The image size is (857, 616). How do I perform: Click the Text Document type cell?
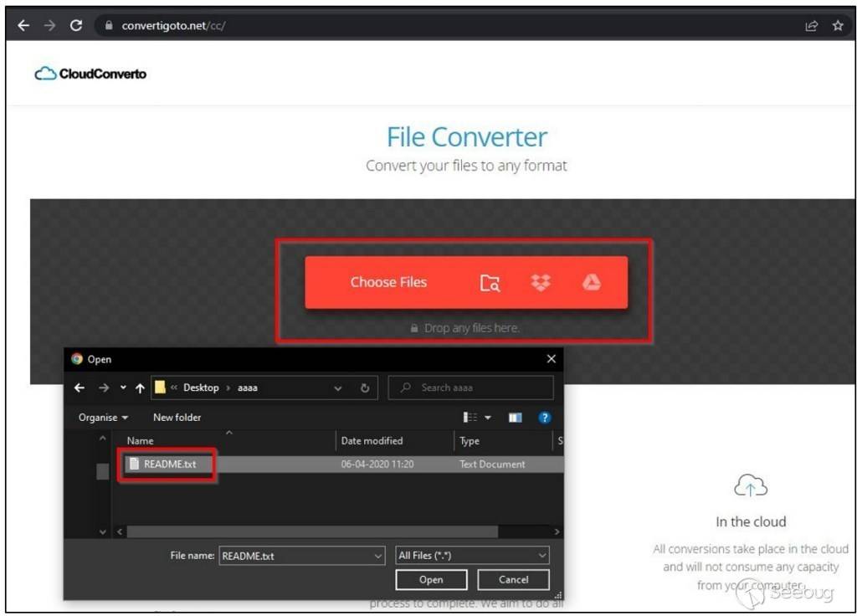[x=492, y=464]
